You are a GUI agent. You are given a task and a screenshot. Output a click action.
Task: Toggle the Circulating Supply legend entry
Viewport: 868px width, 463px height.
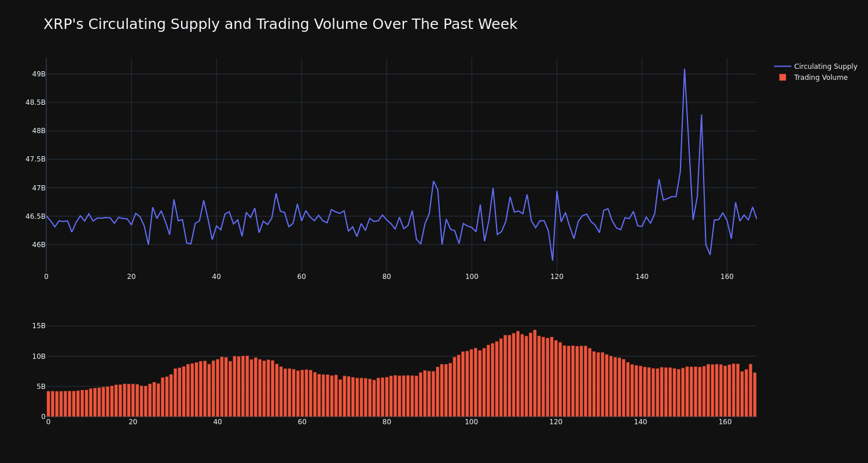pyautogui.click(x=815, y=67)
